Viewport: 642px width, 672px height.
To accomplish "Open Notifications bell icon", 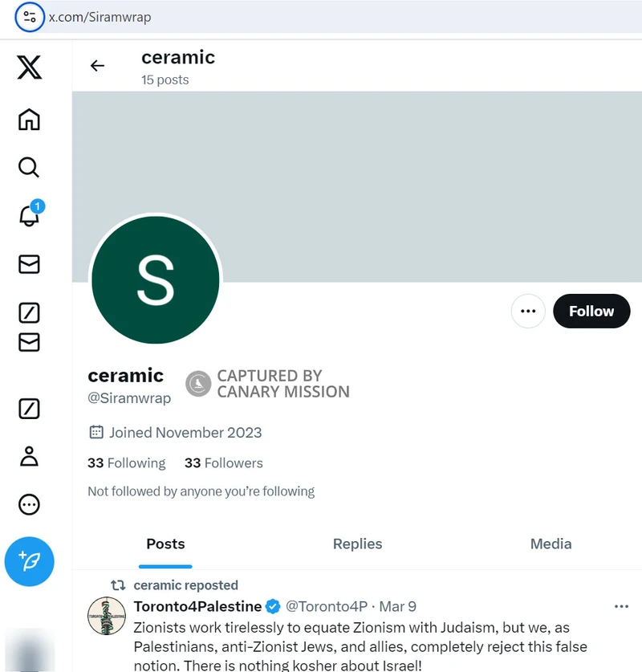I will point(29,214).
